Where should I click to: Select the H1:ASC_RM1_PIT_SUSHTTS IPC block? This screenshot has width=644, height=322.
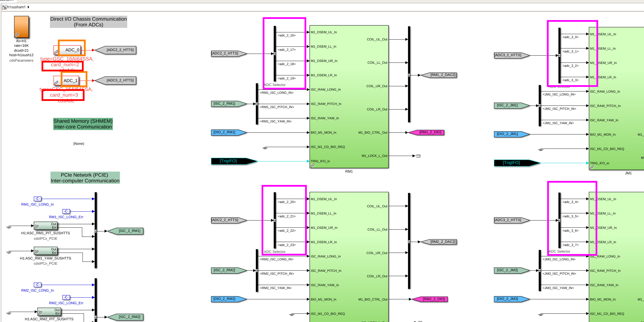click(x=46, y=226)
